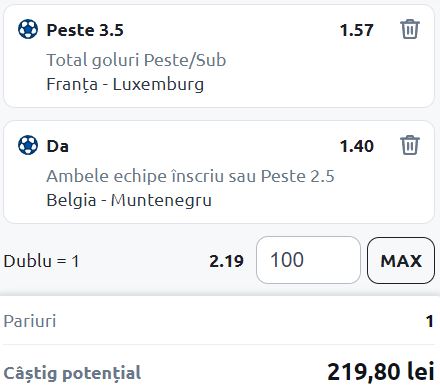Click the Da selection title
Viewport: 440px width, 390px height.
(x=58, y=146)
